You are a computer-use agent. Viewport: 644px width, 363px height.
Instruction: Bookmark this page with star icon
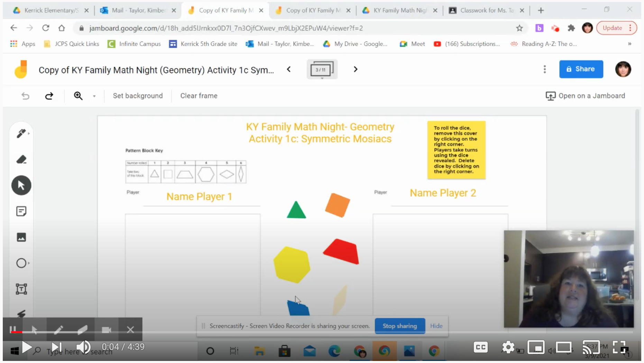coord(519,28)
